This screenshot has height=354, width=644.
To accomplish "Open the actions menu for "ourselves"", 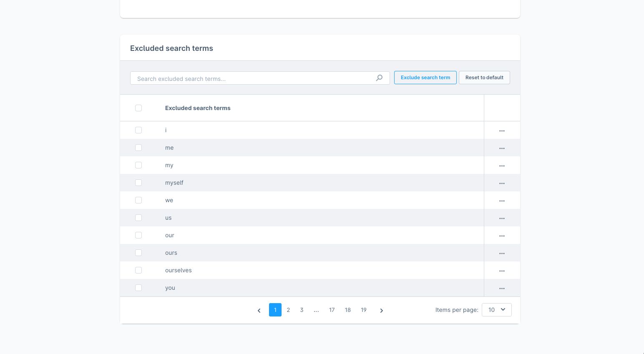I will click(x=502, y=271).
